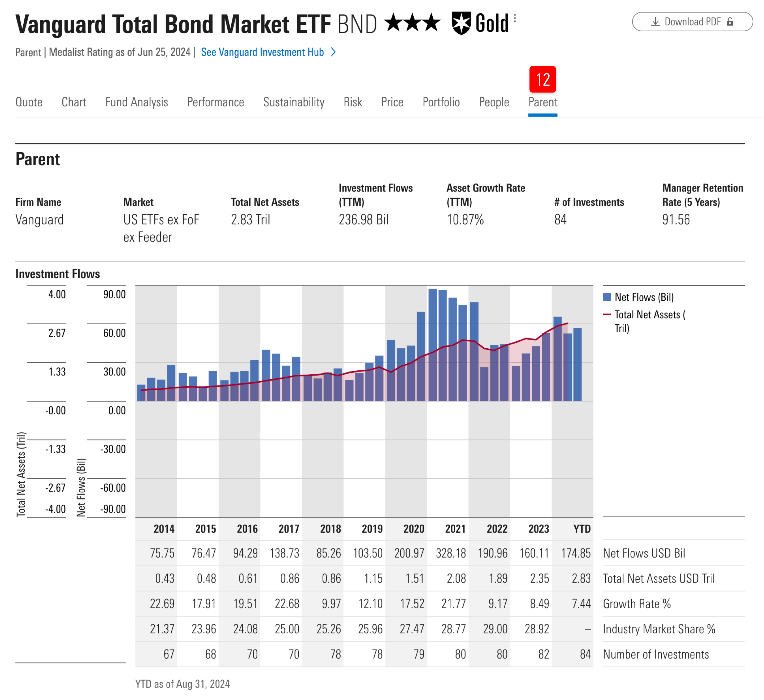Viewport: 764px width, 700px height.
Task: Click the tallest 2021 net flows bar
Action: (433, 341)
